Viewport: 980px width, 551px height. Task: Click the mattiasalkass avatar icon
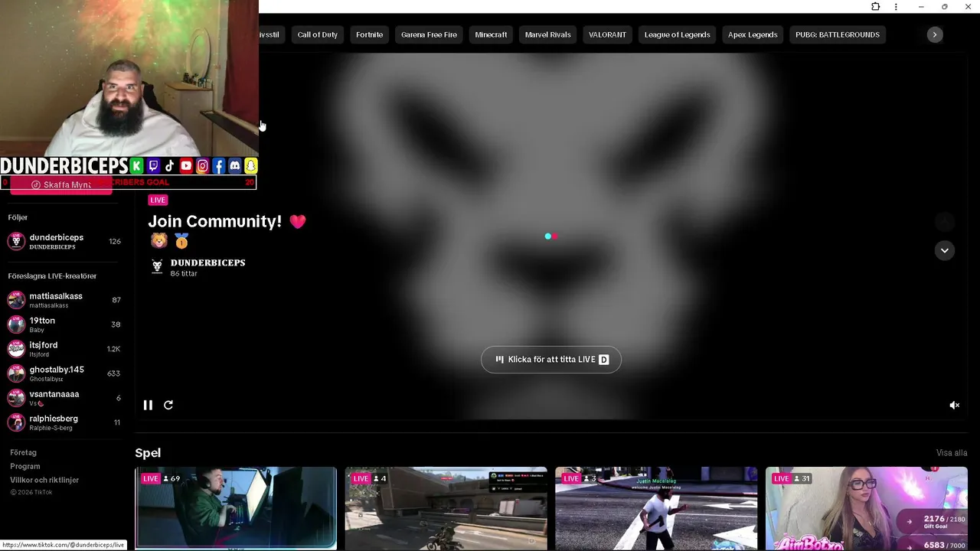pyautogui.click(x=16, y=300)
